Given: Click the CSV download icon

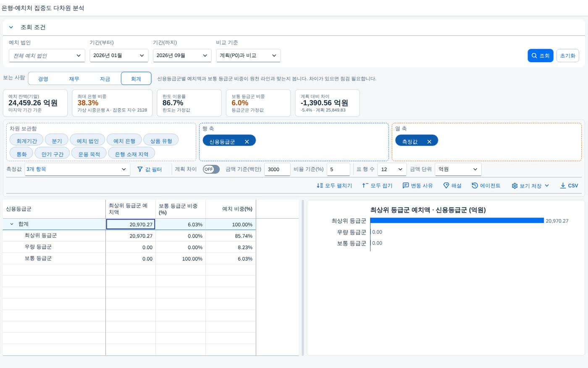Looking at the screenshot, I should tap(563, 185).
